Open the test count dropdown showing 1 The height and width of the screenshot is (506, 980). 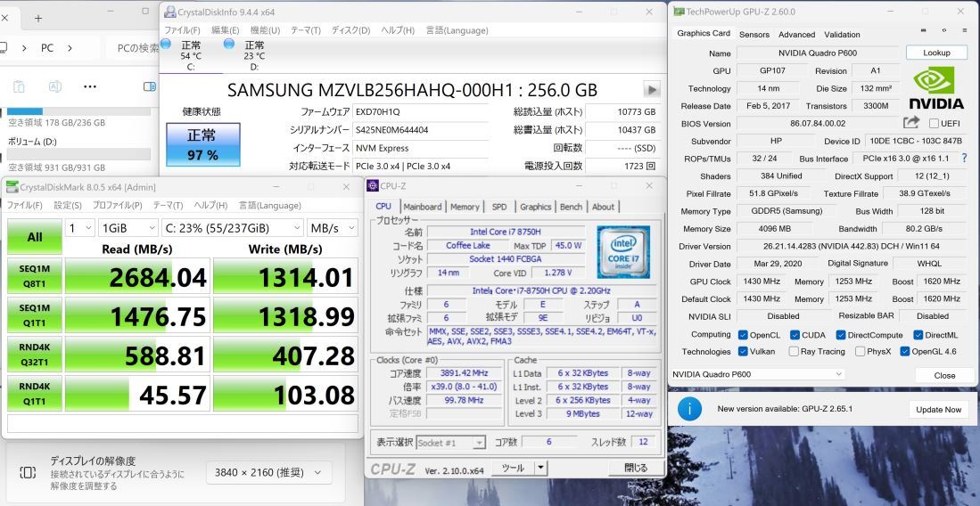(x=80, y=228)
